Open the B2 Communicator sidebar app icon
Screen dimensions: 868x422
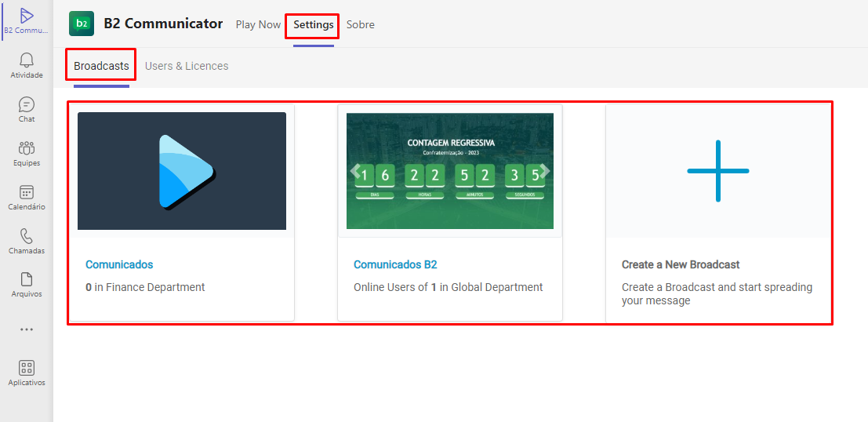(x=27, y=16)
